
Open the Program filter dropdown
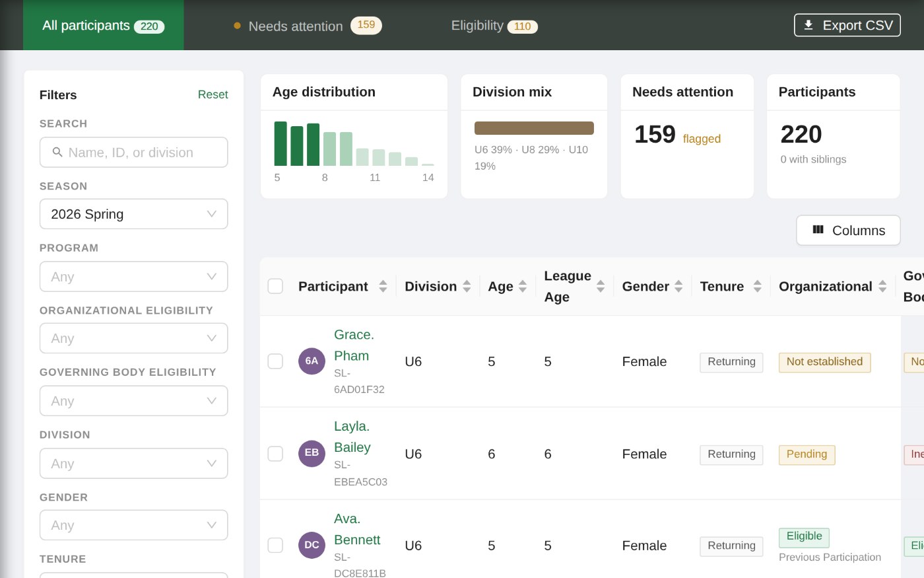pyautogui.click(x=134, y=277)
